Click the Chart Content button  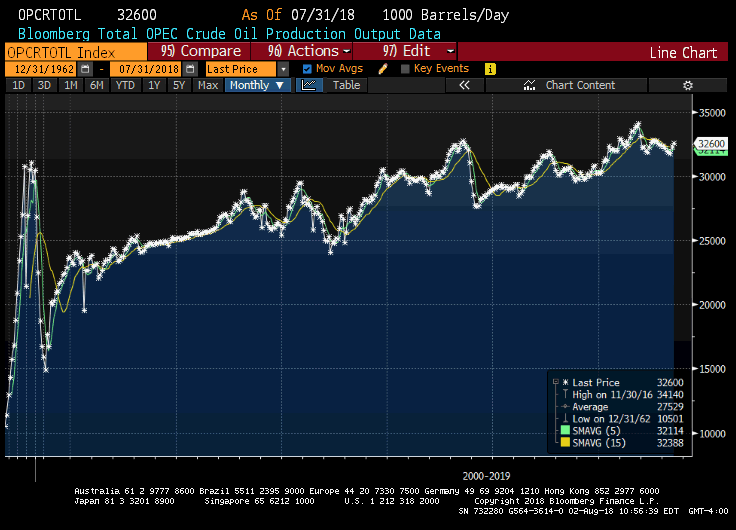pos(567,85)
